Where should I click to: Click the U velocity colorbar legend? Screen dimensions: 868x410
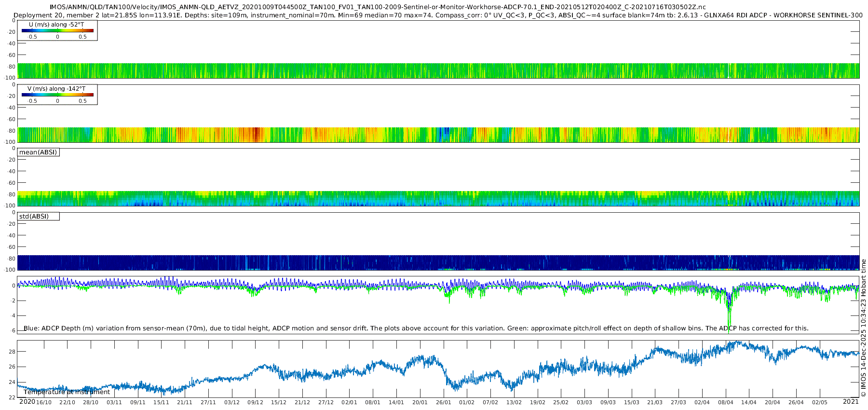point(57,30)
